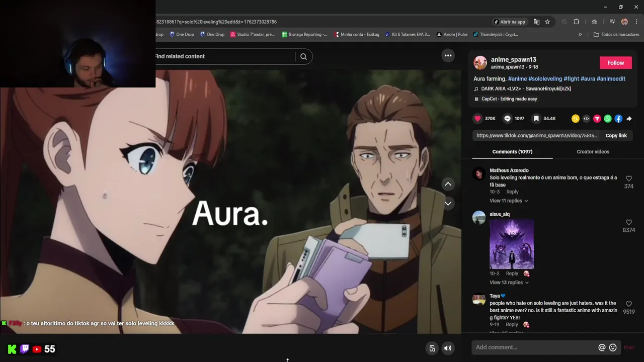Click the search magnifier icon
This screenshot has width=644, height=362.
(x=303, y=56)
